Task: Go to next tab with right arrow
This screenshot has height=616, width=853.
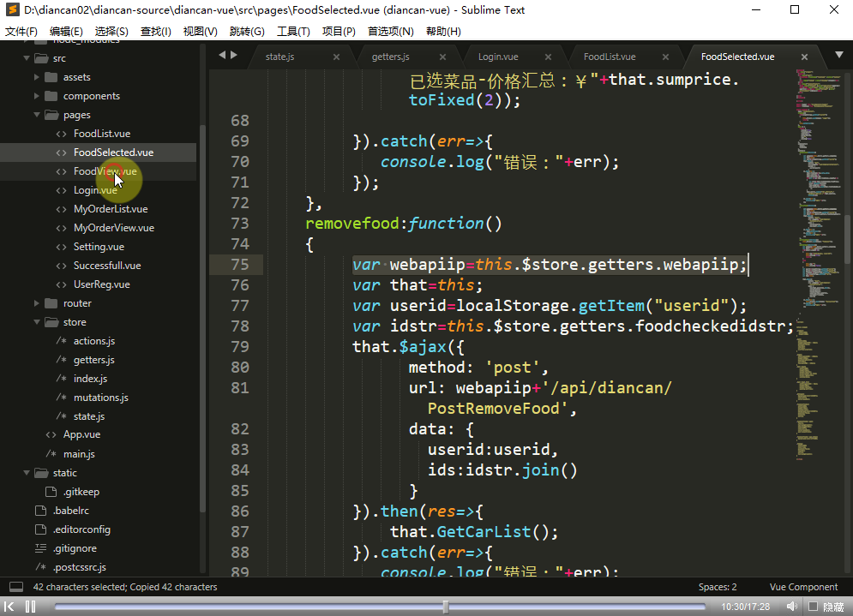Action: [234, 55]
